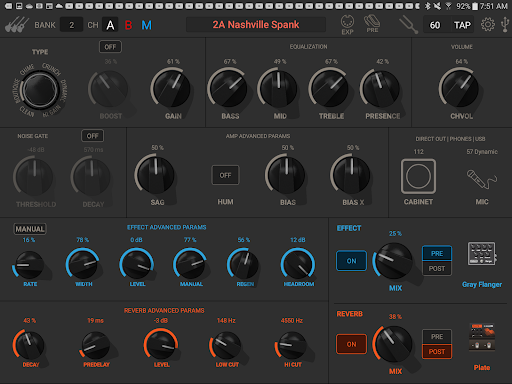Screen dimensions: 512x384
Task: Turn off the Reverb ON button
Action: tap(351, 344)
